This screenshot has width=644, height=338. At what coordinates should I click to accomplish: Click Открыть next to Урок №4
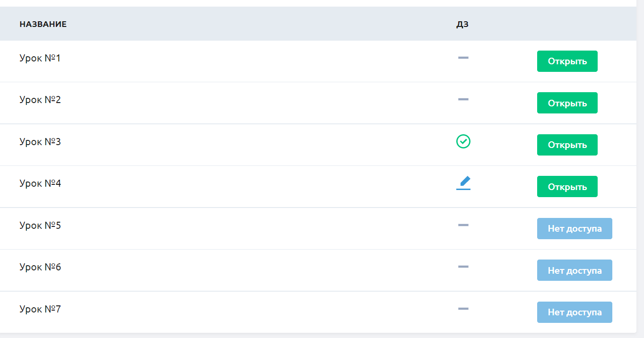click(567, 187)
